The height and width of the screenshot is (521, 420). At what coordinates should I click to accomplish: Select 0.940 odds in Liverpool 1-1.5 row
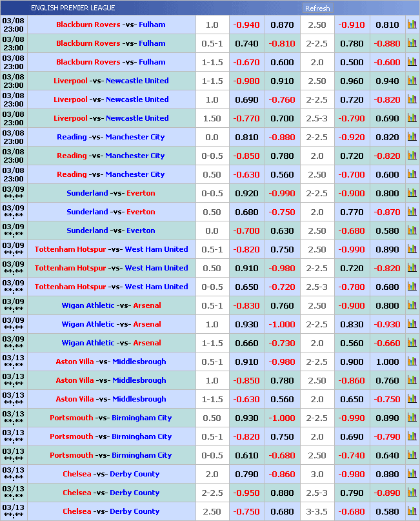pos(388,81)
